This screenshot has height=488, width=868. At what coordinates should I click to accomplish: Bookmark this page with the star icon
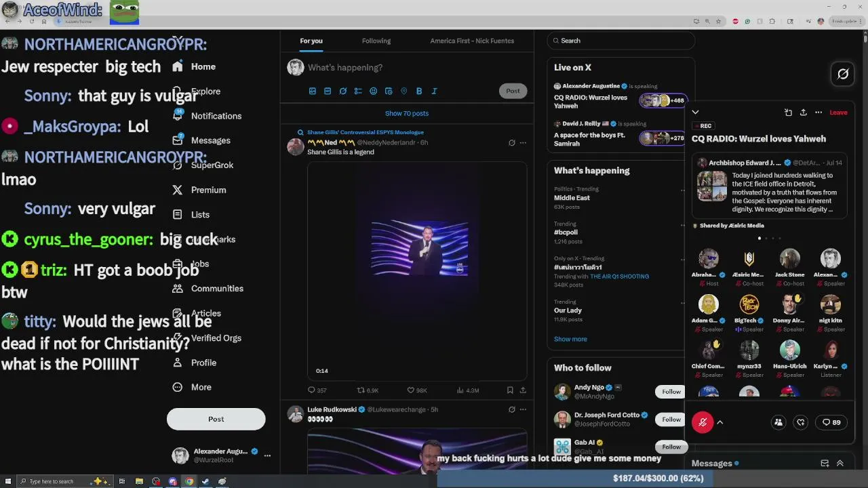click(x=718, y=21)
